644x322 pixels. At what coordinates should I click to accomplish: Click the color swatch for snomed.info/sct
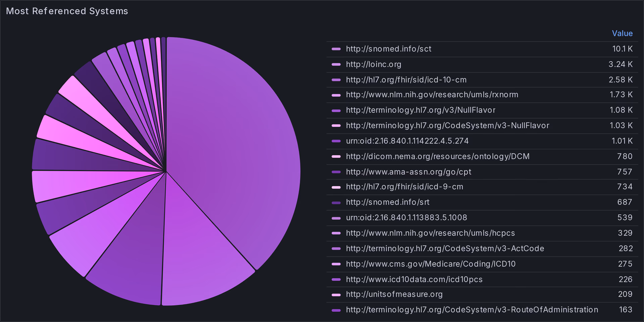[x=336, y=49]
